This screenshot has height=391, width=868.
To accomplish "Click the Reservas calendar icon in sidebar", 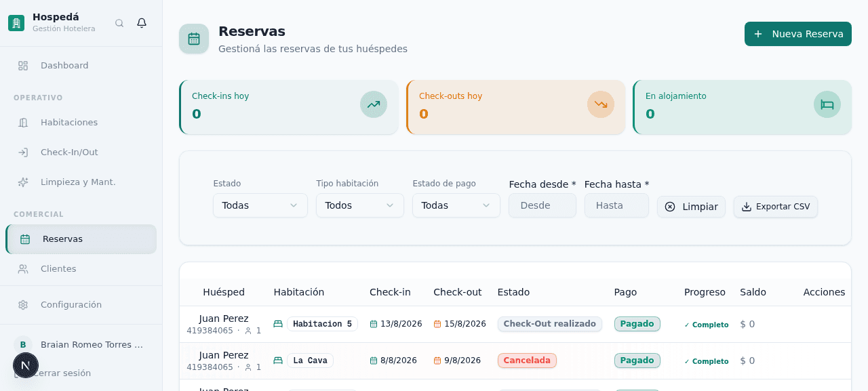I will pos(25,239).
